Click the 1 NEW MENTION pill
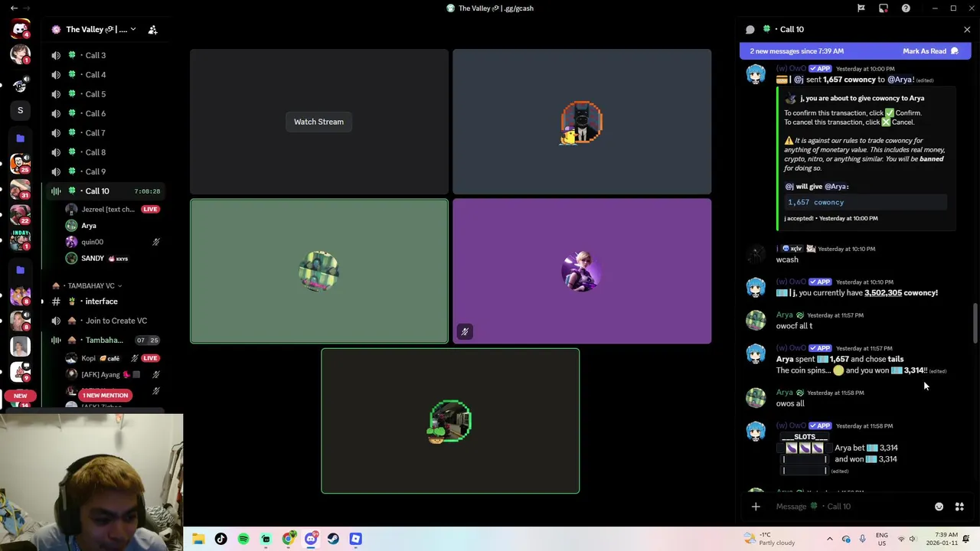 106,395
